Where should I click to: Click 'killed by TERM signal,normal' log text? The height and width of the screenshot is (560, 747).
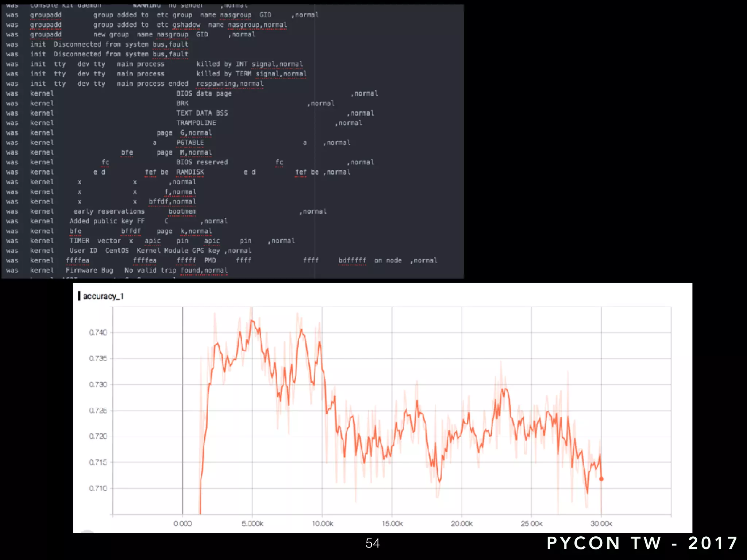pos(251,74)
